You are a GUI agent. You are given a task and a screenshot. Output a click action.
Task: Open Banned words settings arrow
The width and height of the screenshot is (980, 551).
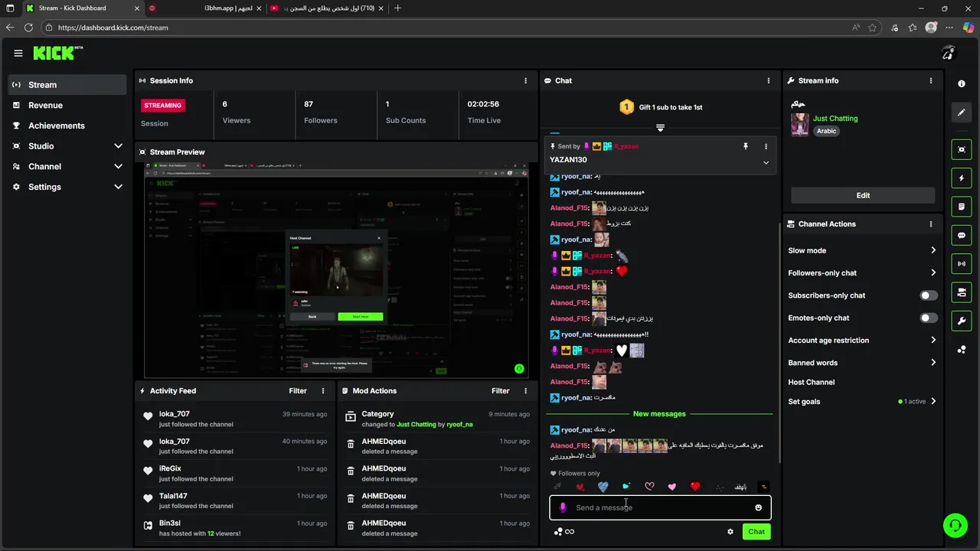pyautogui.click(x=933, y=363)
